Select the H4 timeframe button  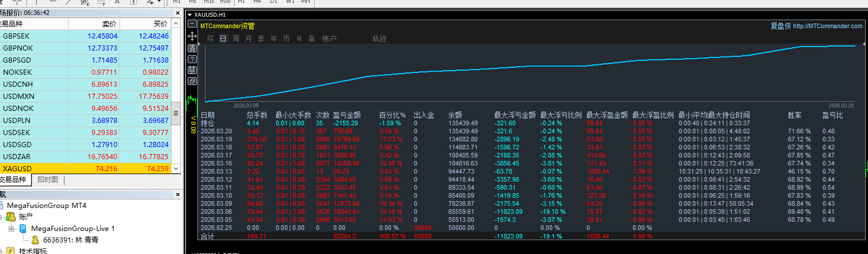pyautogui.click(x=257, y=2)
